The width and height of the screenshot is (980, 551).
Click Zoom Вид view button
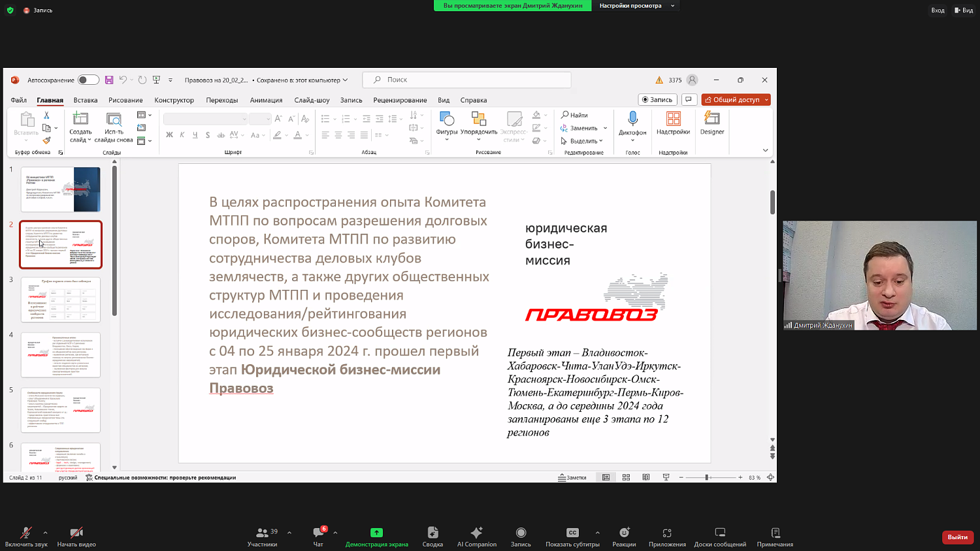[x=964, y=10]
